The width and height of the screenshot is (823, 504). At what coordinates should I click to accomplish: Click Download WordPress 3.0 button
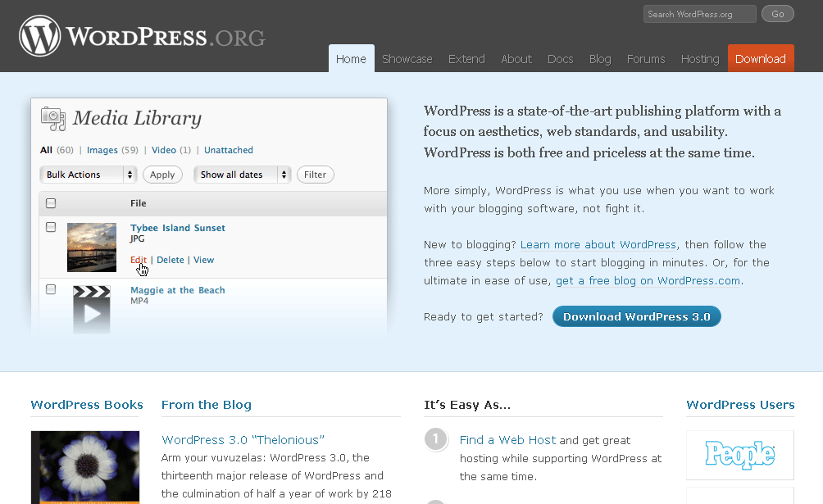coord(637,316)
